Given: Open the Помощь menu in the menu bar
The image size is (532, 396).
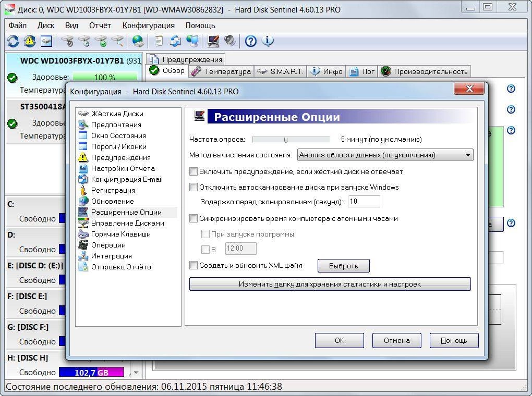Looking at the screenshot, I should 200,26.
